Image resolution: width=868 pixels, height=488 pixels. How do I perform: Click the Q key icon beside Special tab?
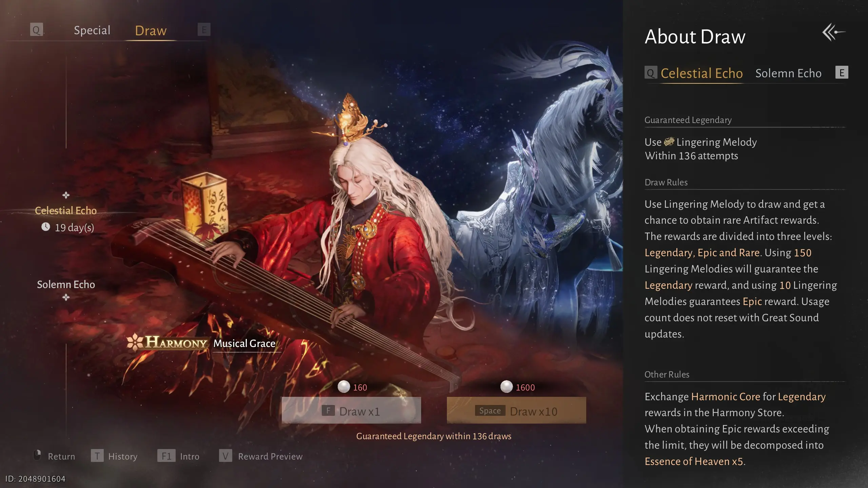point(36,29)
